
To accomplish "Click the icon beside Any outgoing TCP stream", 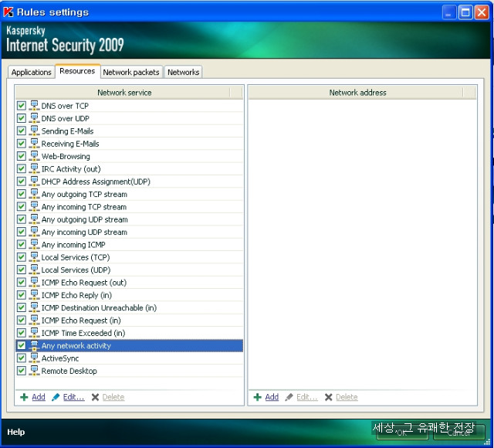I will 34,194.
